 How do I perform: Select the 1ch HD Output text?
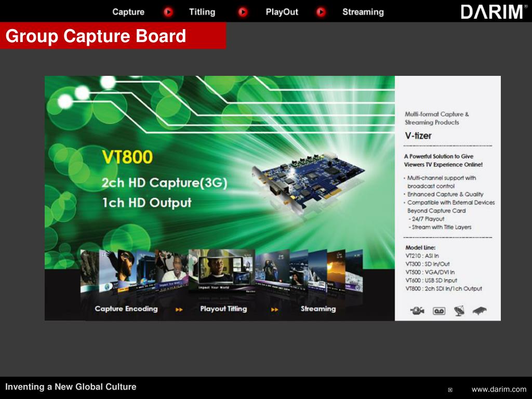(147, 203)
